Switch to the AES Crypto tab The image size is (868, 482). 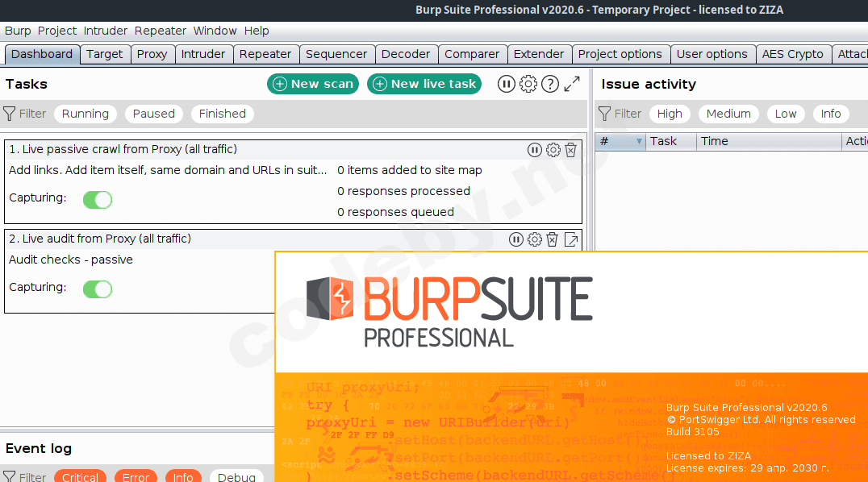(x=793, y=54)
